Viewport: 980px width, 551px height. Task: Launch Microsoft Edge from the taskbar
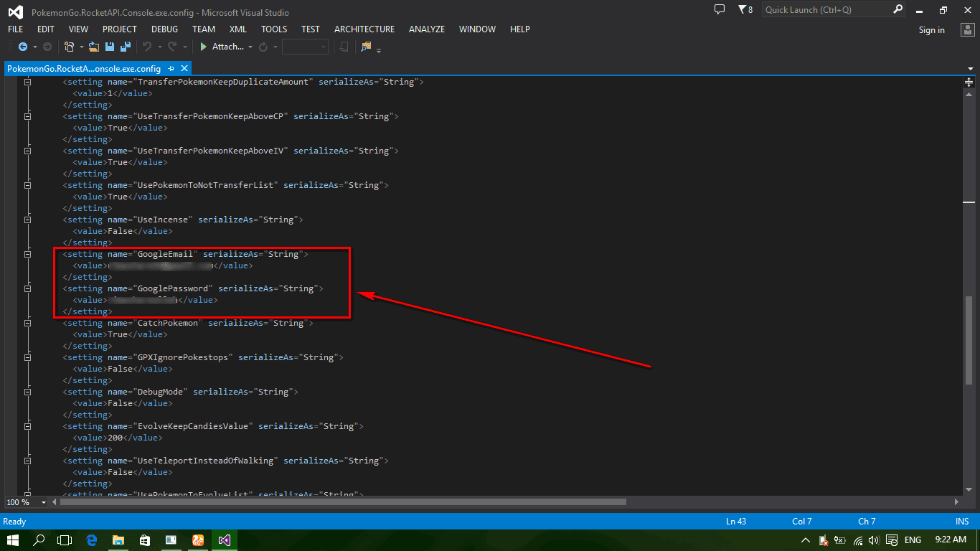coord(92,540)
